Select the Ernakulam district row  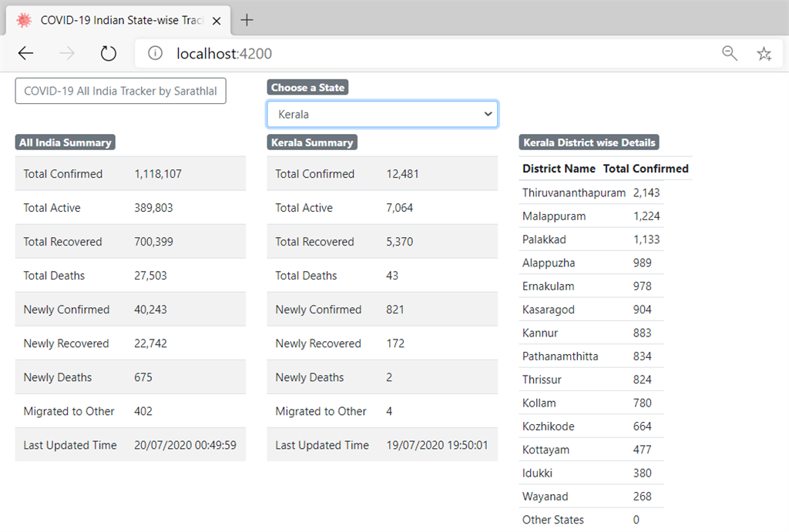click(x=549, y=286)
